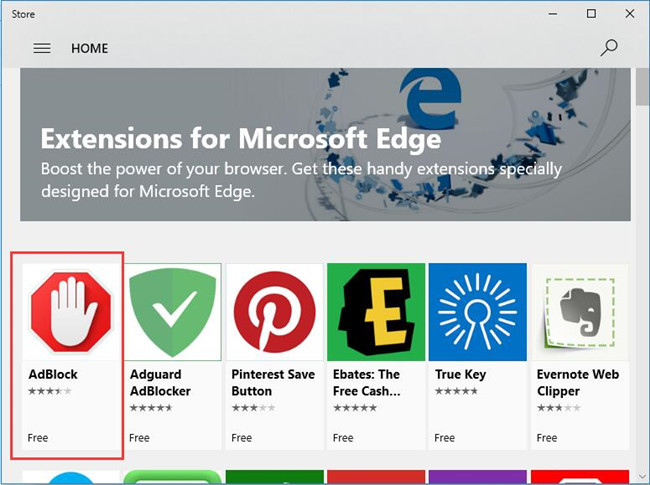650x485 pixels.
Task: Click the Extensions for Microsoft Edge banner
Action: tap(325, 144)
